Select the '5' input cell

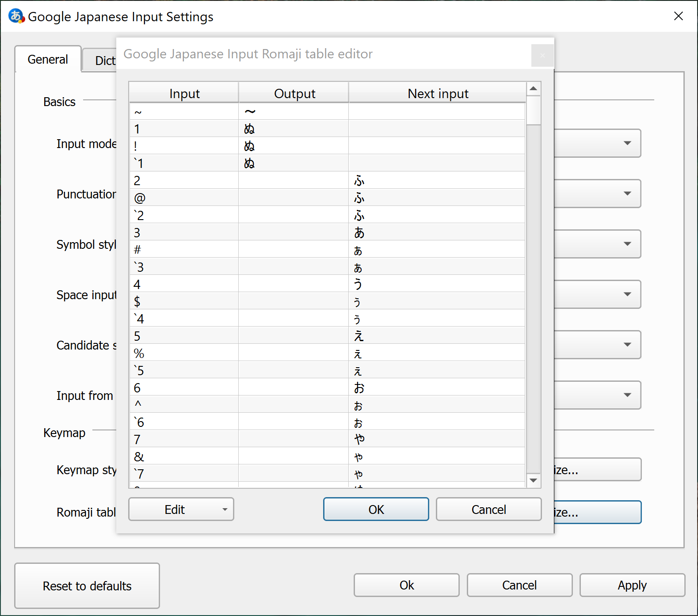coord(184,336)
